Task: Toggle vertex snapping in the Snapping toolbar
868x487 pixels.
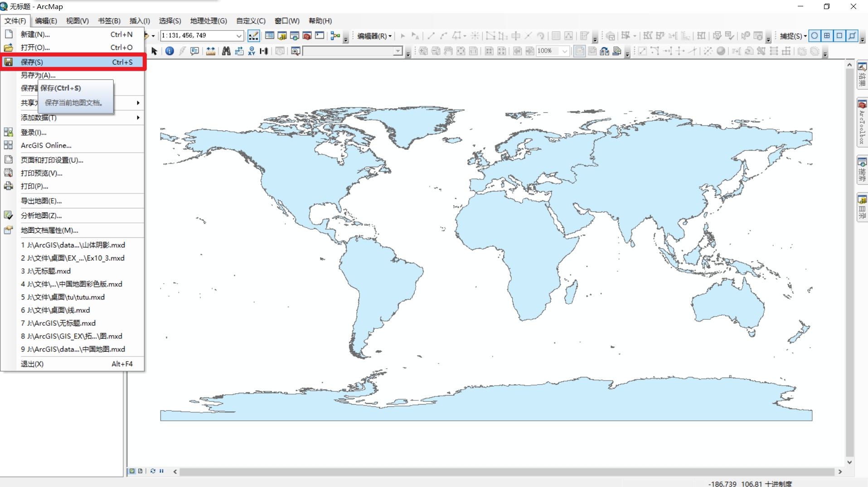Action: [839, 36]
